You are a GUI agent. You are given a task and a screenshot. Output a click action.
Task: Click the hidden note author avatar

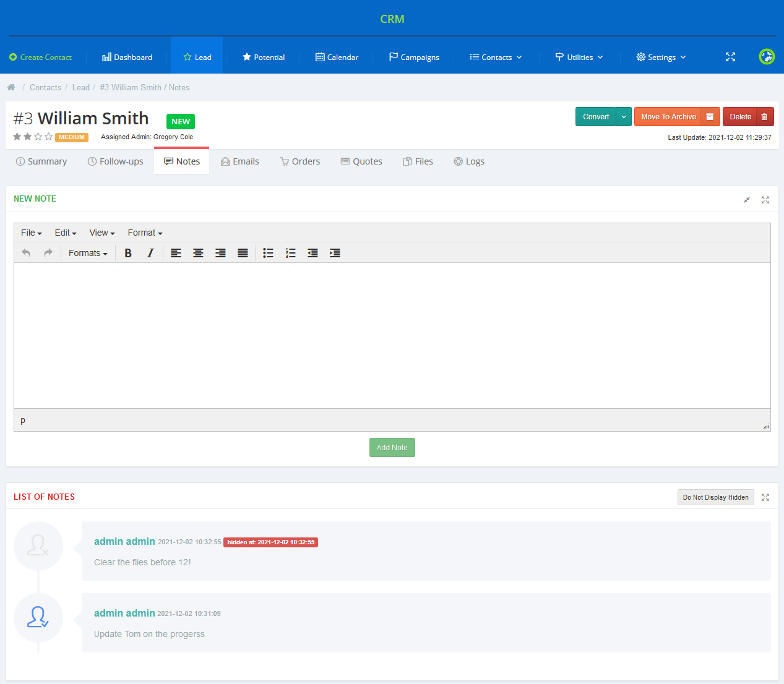point(38,546)
